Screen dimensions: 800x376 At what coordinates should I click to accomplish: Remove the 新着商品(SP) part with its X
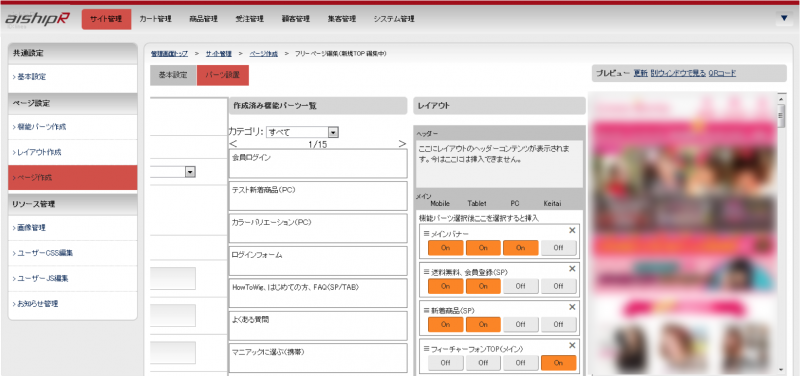pos(572,307)
